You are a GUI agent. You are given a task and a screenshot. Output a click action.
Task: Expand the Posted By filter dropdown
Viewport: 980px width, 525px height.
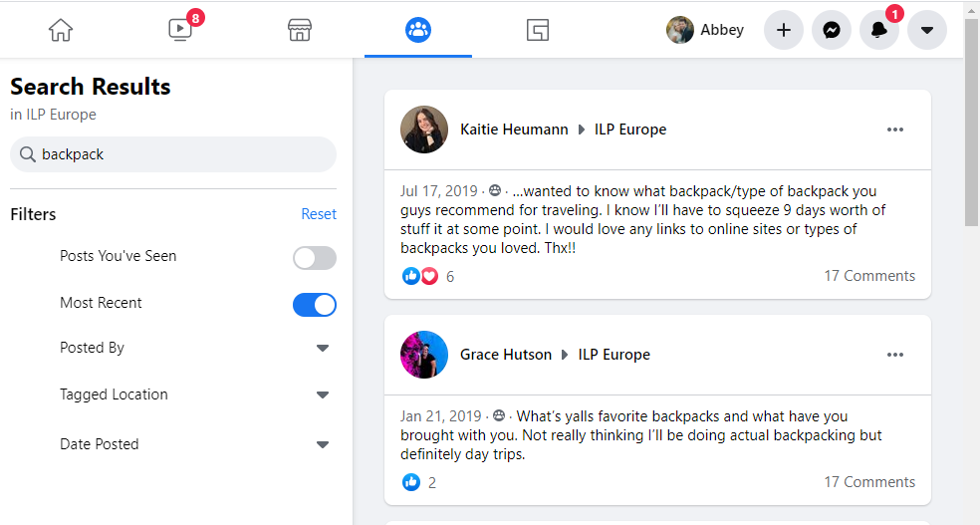pos(322,349)
